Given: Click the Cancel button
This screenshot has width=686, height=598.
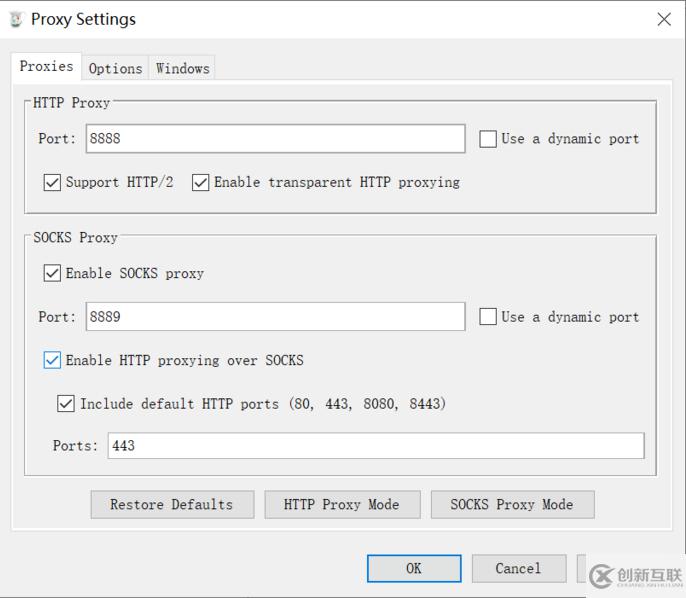Looking at the screenshot, I should 519,568.
